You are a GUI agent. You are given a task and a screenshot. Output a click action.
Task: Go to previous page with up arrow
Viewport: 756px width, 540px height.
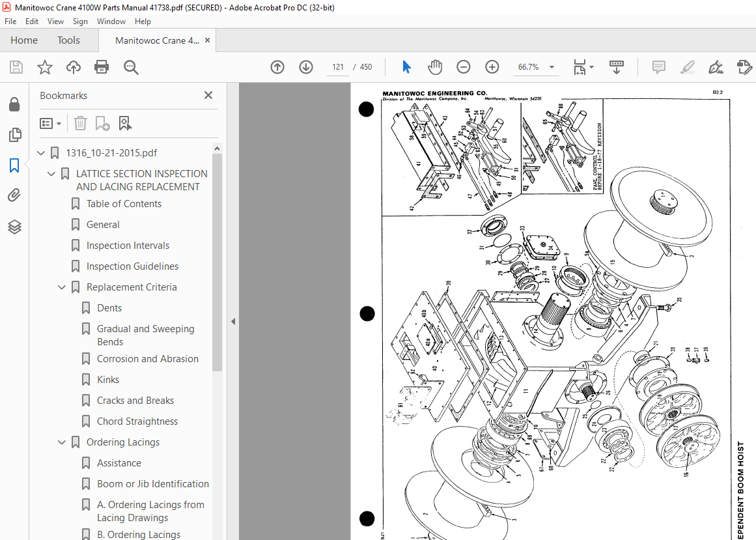coord(277,67)
